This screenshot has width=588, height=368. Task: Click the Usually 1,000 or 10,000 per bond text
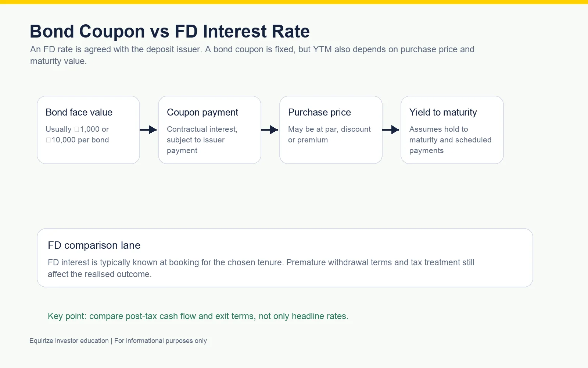[77, 134]
